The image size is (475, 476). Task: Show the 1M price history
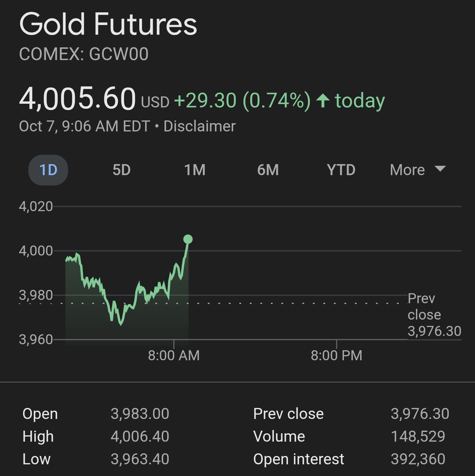pyautogui.click(x=195, y=170)
